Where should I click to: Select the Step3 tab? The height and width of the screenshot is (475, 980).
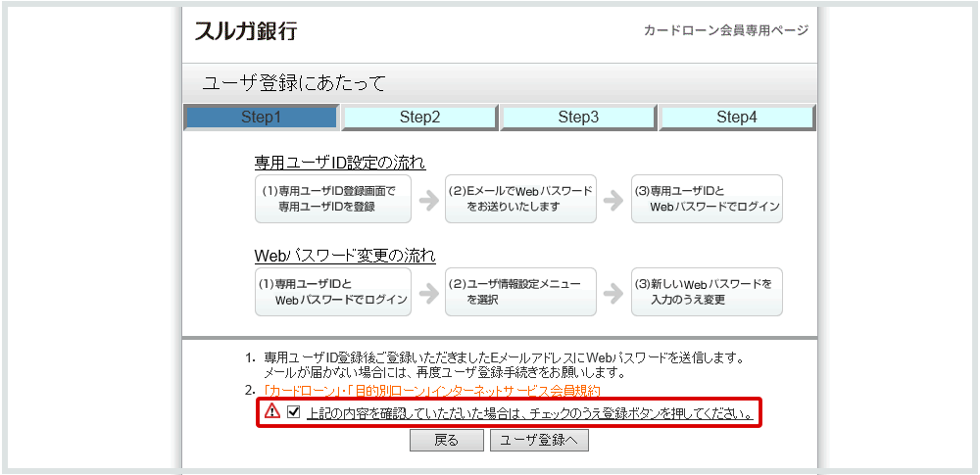point(579,117)
